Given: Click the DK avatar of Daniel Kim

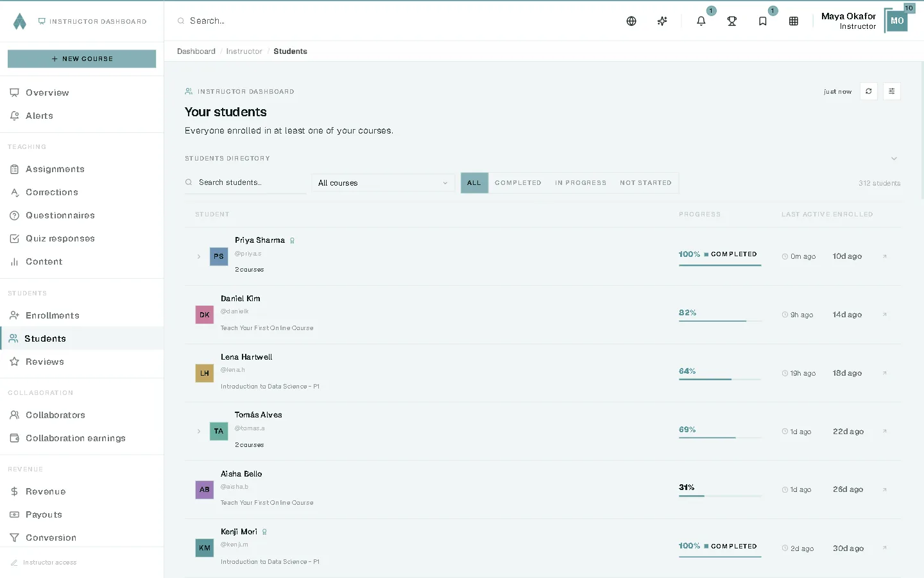Looking at the screenshot, I should coord(204,315).
